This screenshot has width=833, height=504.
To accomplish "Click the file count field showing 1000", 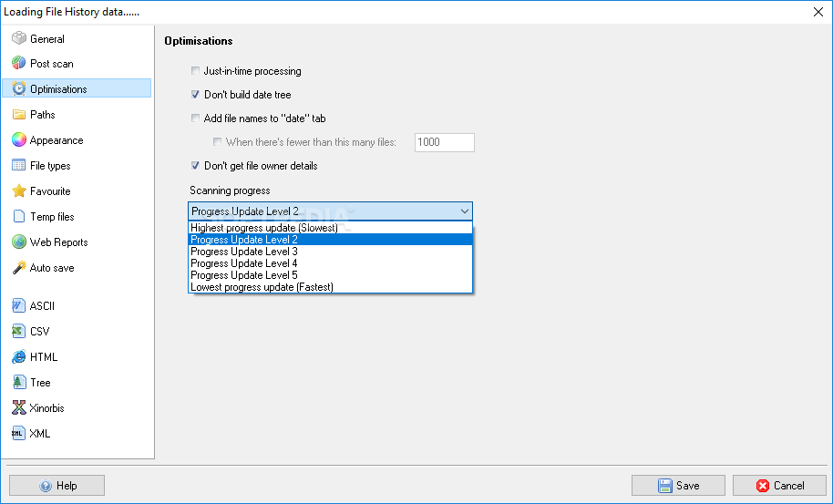I will pyautogui.click(x=444, y=142).
